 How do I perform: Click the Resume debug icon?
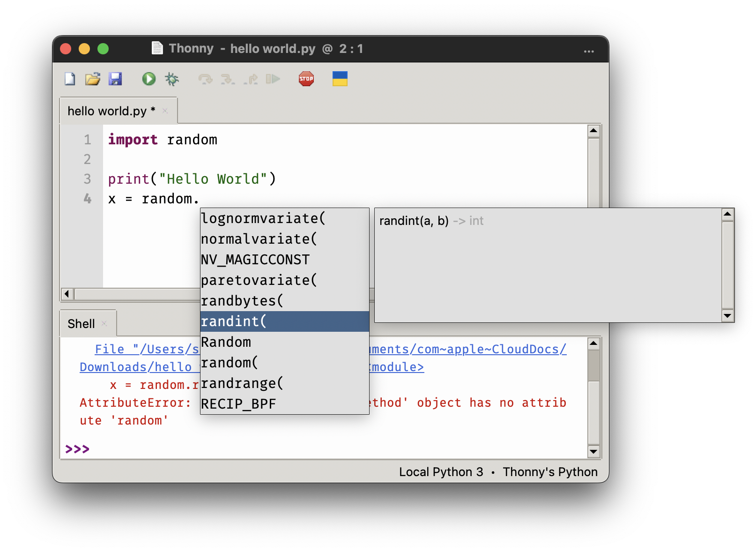tap(273, 79)
